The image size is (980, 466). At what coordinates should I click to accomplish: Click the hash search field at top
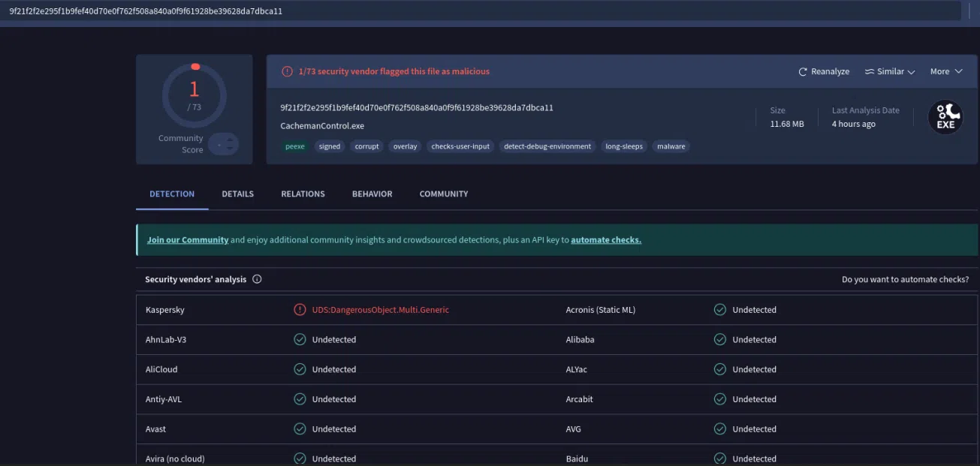481,11
